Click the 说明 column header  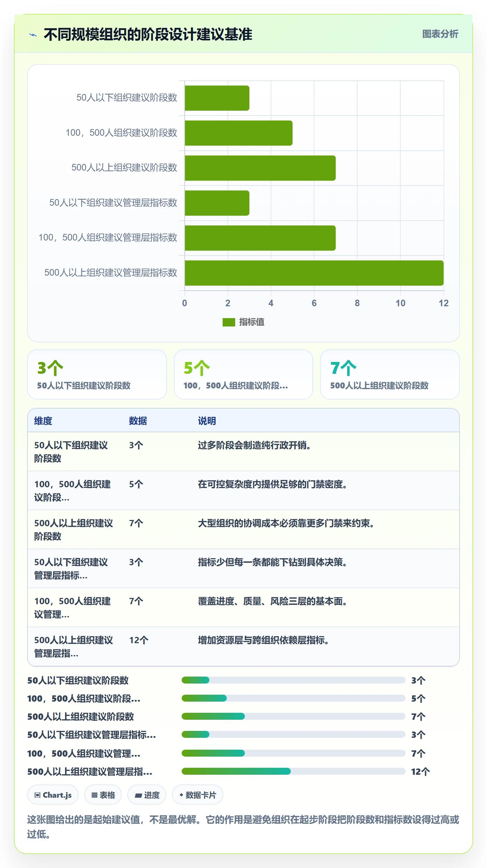207,421
